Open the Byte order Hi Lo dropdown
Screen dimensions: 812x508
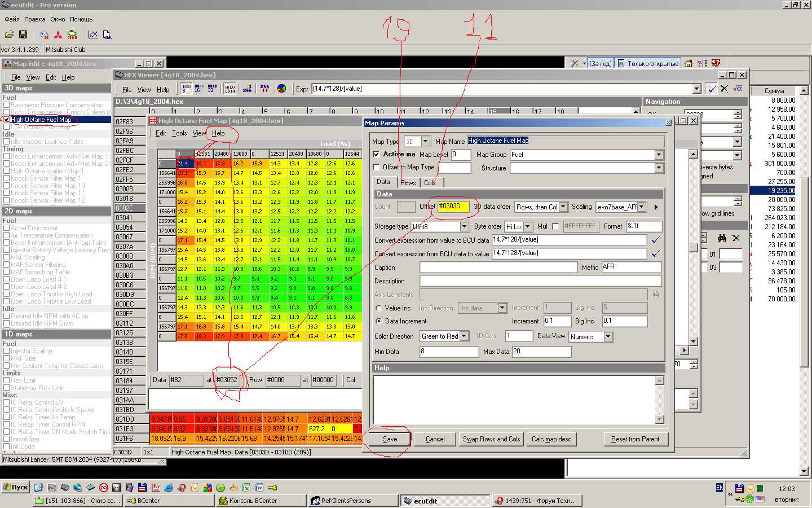[528, 226]
